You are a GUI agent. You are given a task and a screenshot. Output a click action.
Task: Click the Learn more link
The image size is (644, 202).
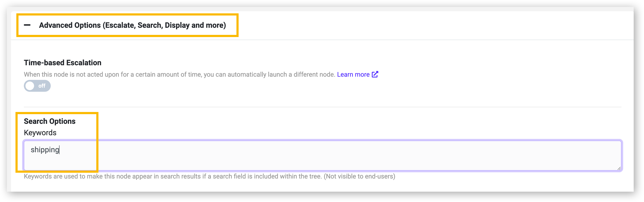pyautogui.click(x=353, y=74)
